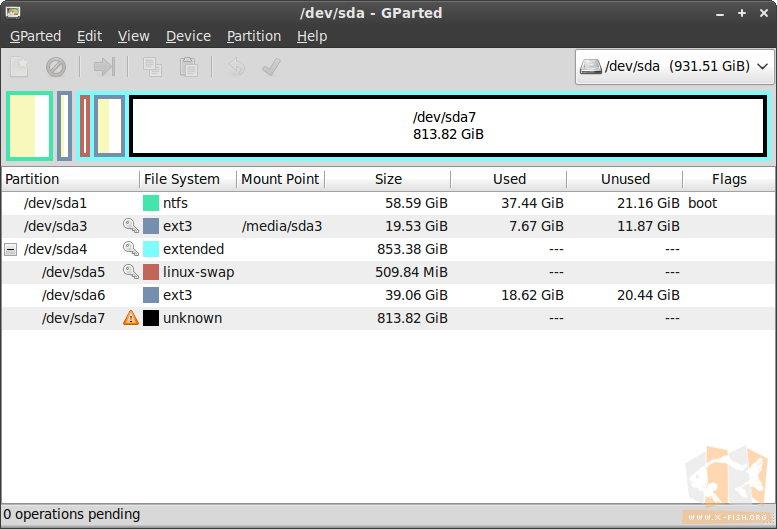
Task: Click the New partition toolbar icon
Action: (x=20, y=67)
